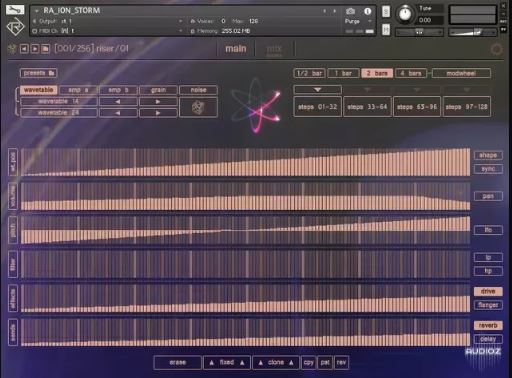
Task: Open the Output channel dropdown
Action: tap(180, 21)
